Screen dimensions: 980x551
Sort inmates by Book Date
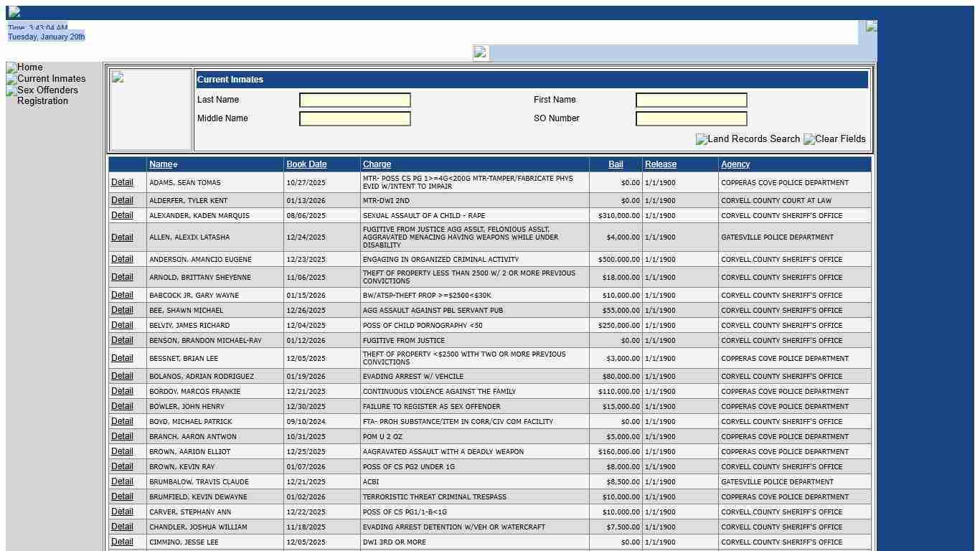306,164
